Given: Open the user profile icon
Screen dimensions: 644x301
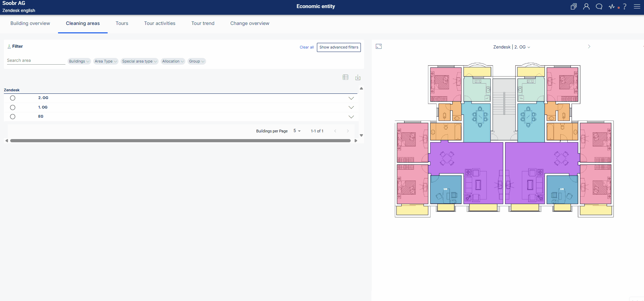Looking at the screenshot, I should (x=586, y=6).
